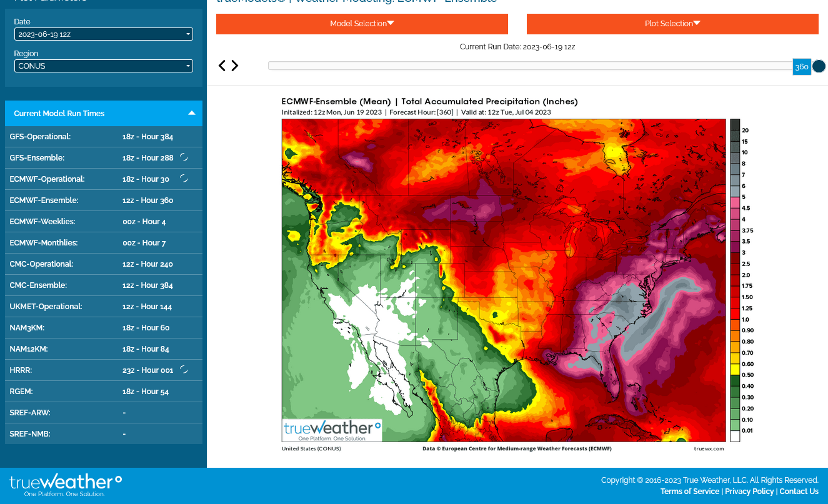
Task: Select ECMWF-Operational model row
Action: coord(104,179)
